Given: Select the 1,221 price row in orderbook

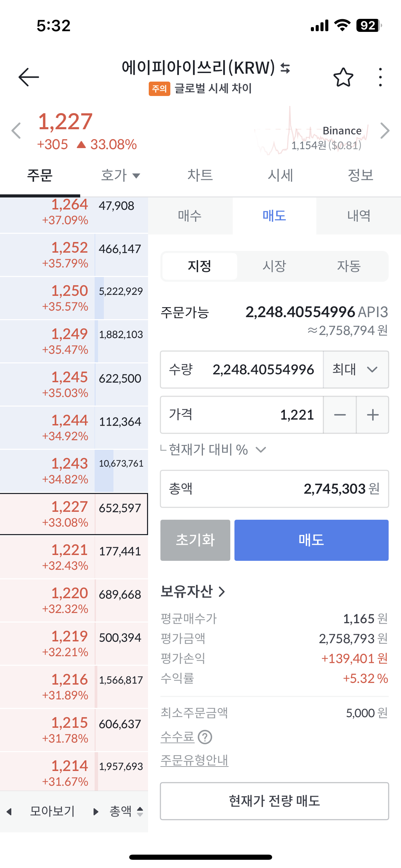Looking at the screenshot, I should pos(74,557).
